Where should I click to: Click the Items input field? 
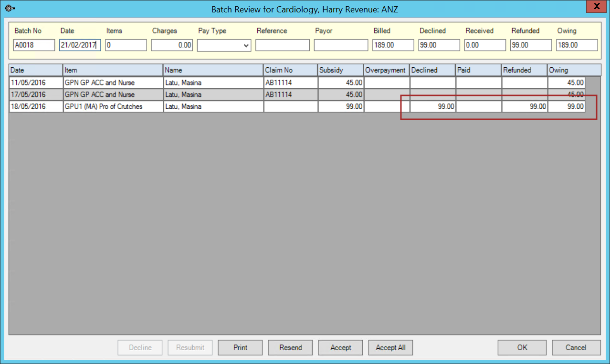coord(126,45)
